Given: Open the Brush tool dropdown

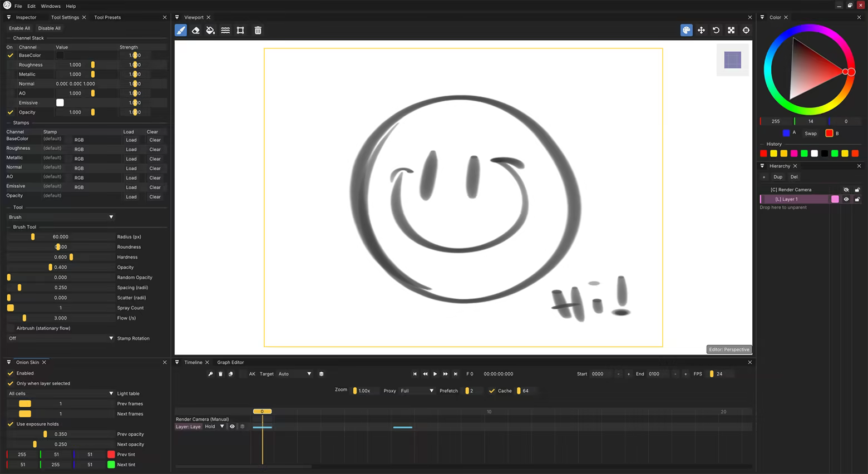Looking at the screenshot, I should (x=60, y=217).
